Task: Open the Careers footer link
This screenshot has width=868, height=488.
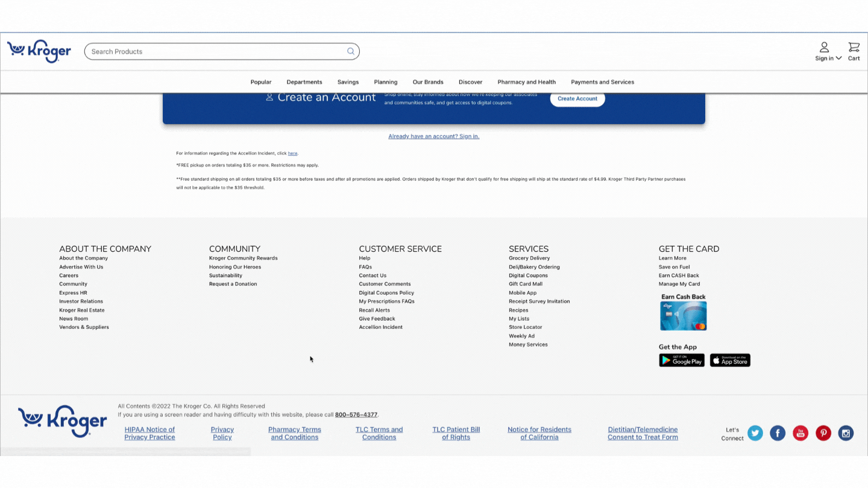Action: pyautogui.click(x=69, y=275)
